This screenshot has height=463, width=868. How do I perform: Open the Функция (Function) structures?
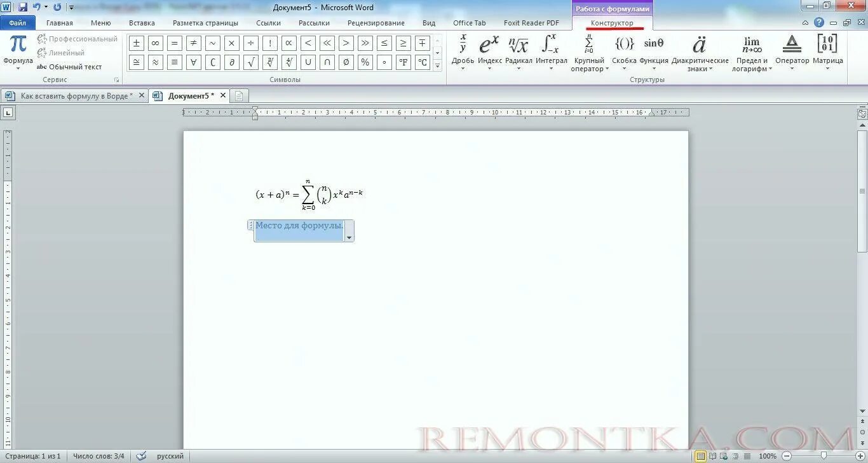654,52
